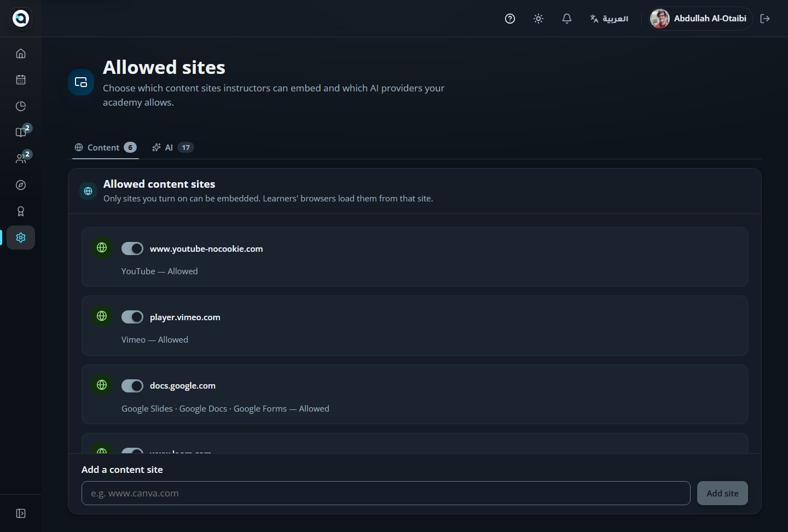788x532 pixels.
Task: Click the logout icon at top right
Action: pos(765,19)
